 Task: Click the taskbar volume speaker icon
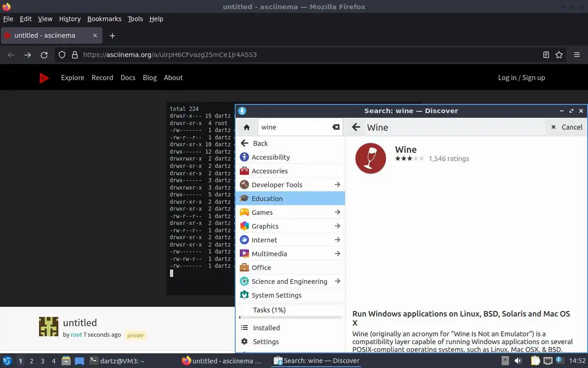518,361
